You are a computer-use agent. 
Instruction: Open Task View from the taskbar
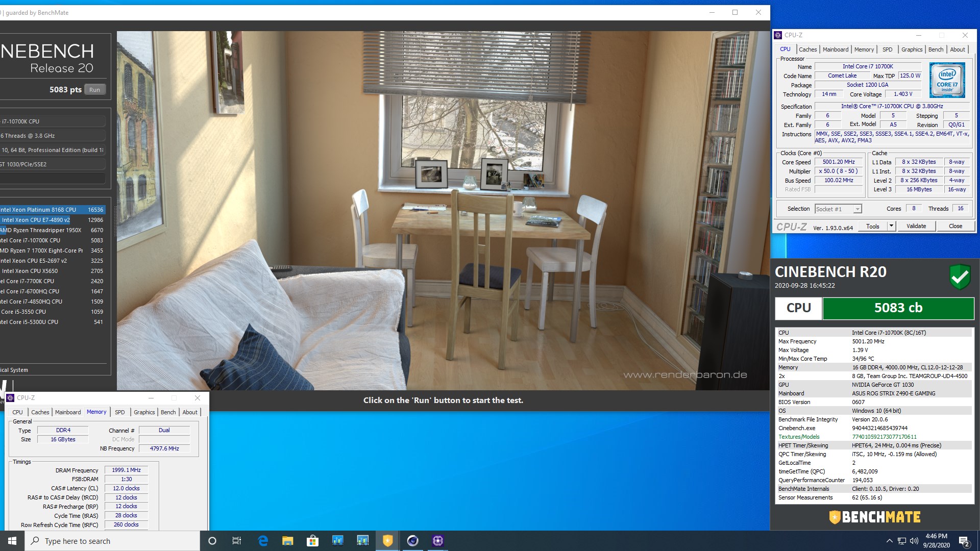coord(237,541)
